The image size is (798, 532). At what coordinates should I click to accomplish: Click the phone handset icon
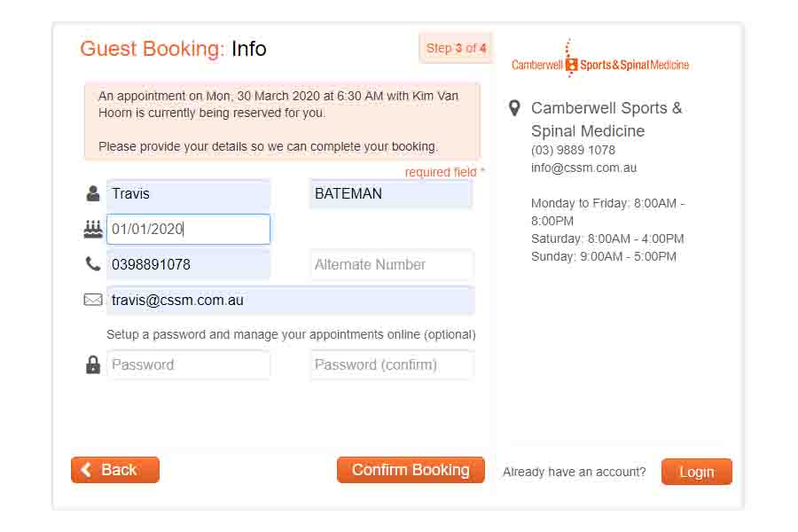point(93,263)
